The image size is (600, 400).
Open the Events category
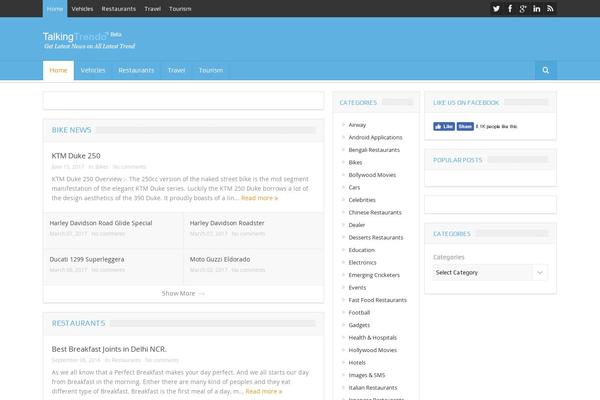(357, 287)
